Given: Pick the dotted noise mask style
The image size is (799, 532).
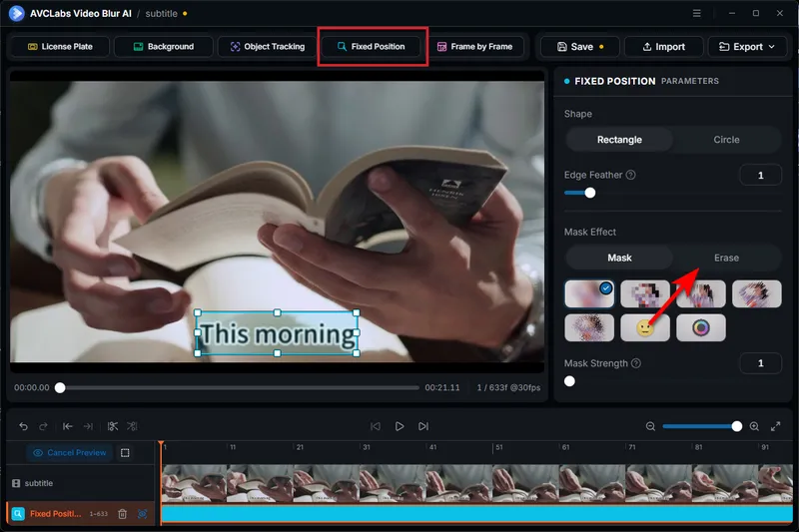Looking at the screenshot, I should (589, 327).
